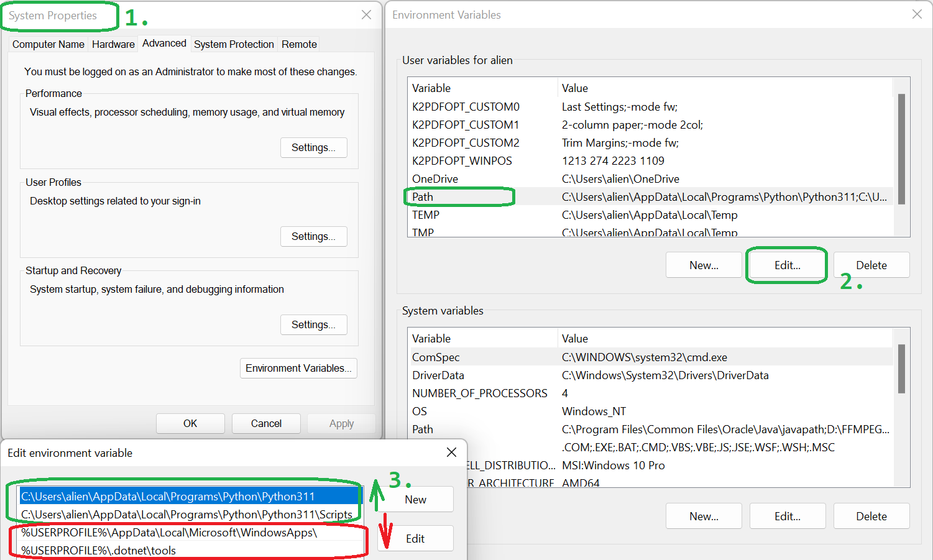Select the Python311 path entry
This screenshot has height=560, width=933.
pos(190,497)
